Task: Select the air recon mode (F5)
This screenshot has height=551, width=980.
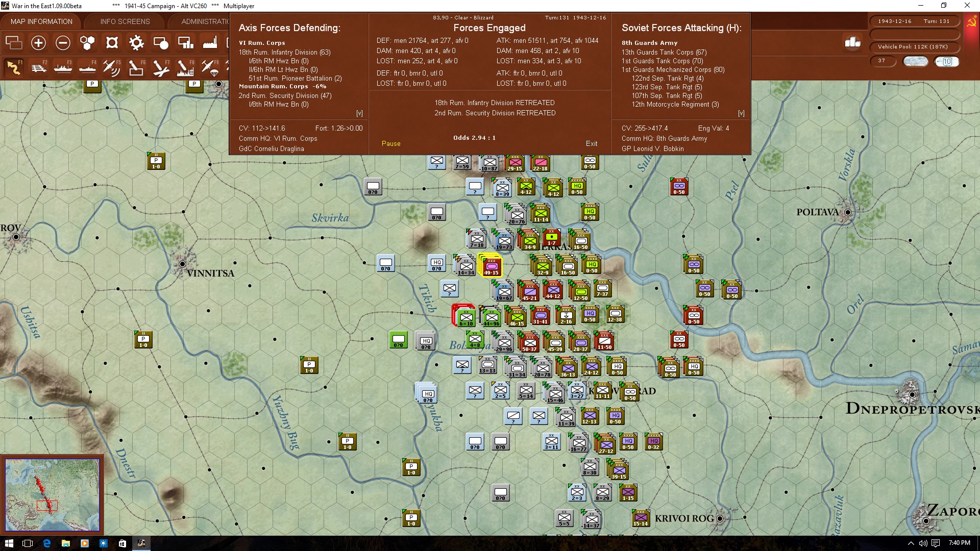Action: [x=111, y=68]
